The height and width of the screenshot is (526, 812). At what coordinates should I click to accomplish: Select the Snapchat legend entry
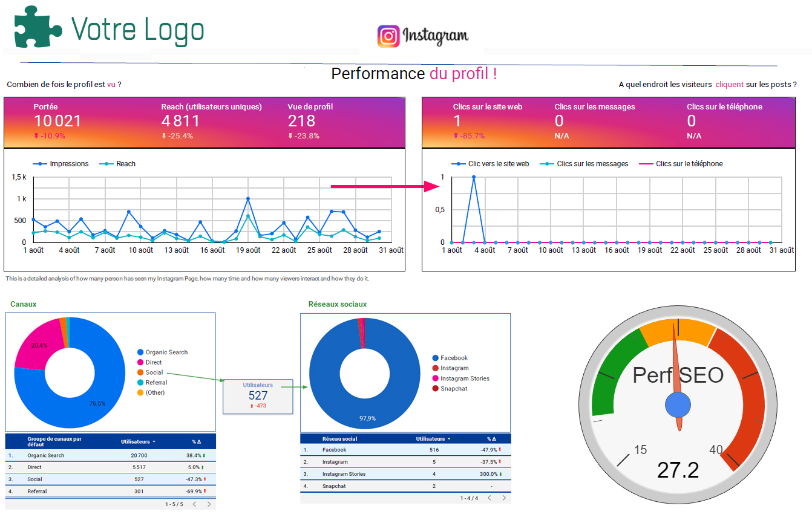450,389
